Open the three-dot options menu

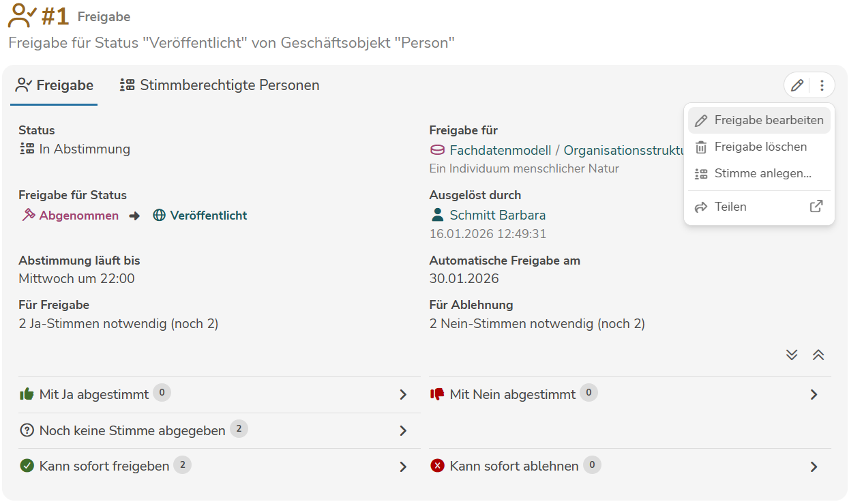click(x=822, y=85)
